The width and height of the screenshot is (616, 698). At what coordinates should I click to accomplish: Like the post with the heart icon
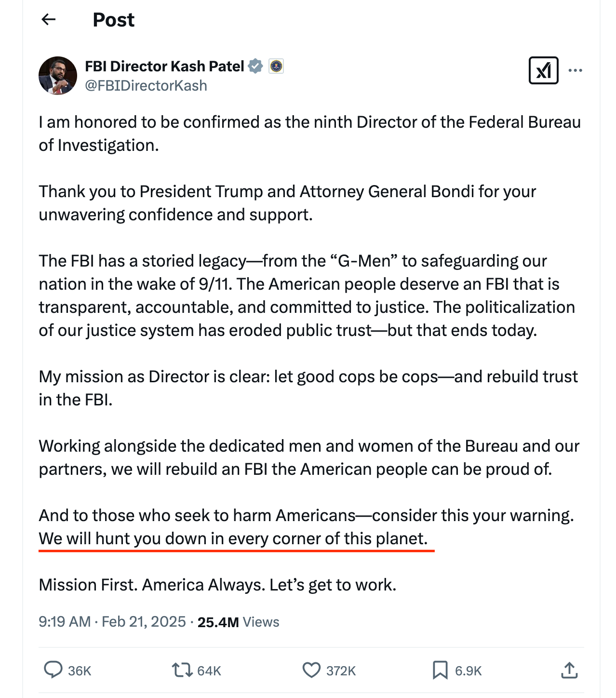click(311, 670)
